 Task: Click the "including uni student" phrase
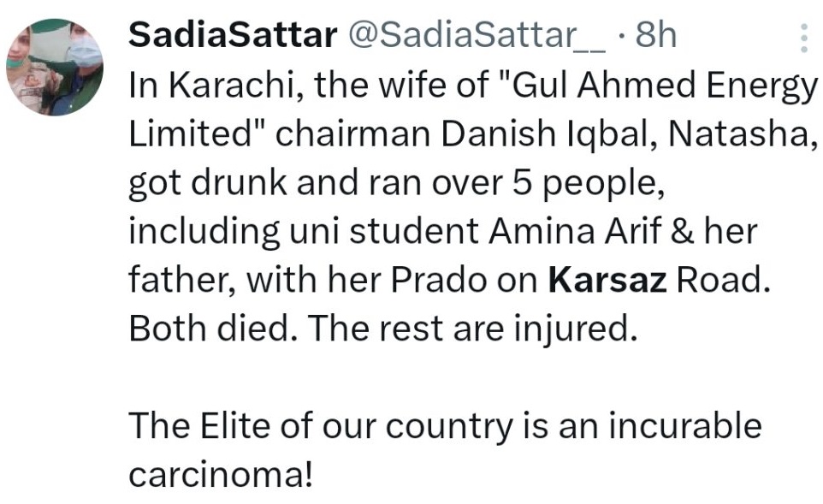point(304,231)
